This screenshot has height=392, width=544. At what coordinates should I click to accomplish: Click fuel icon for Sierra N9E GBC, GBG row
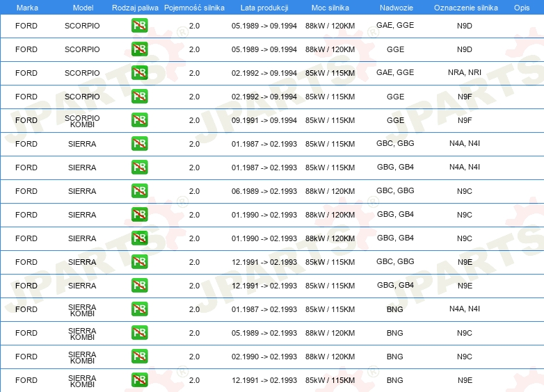pos(139,262)
